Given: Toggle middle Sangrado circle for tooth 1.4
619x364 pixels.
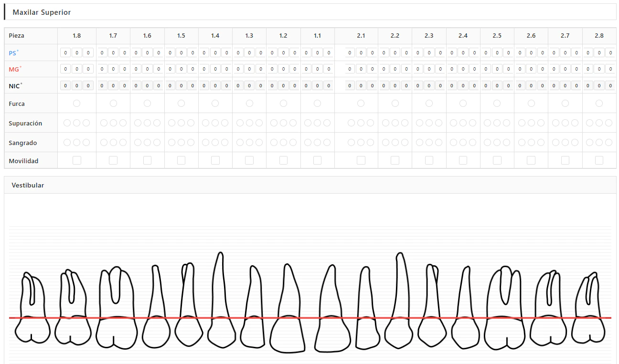Looking at the screenshot, I should 215,142.
